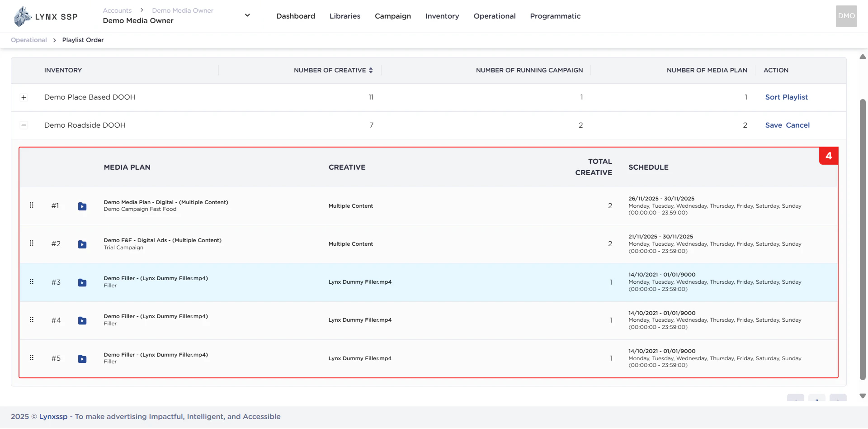
Task: Click Cancel for Demo Roadside DOOH
Action: click(797, 125)
